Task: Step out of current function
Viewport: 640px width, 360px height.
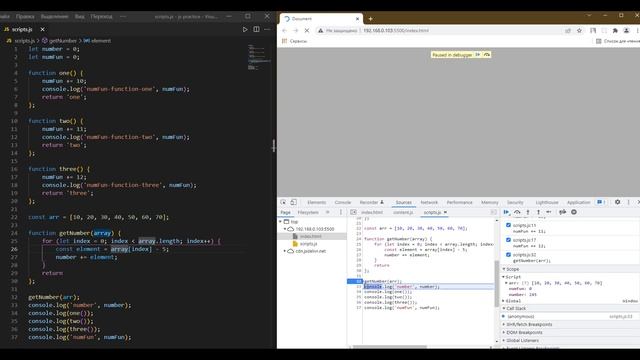Action: 538,212
